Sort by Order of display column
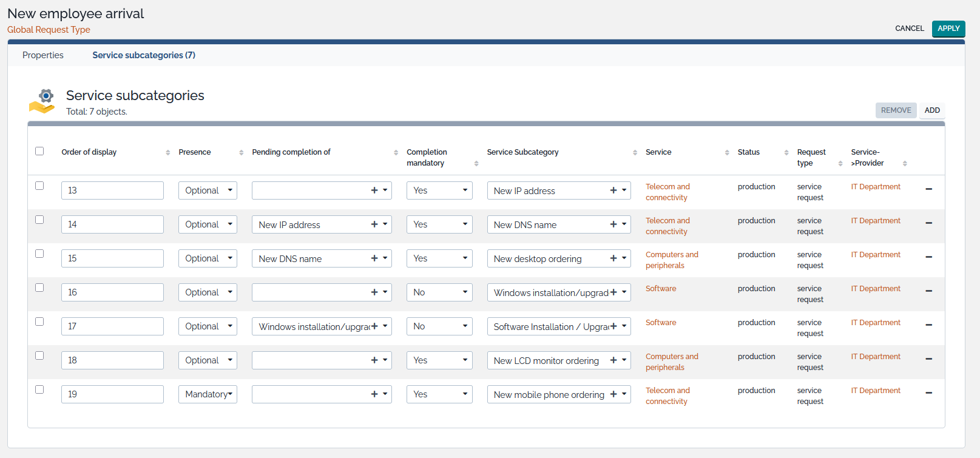 point(167,153)
